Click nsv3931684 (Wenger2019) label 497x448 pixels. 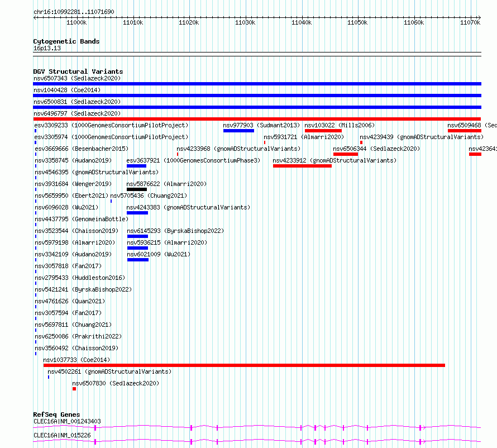click(73, 184)
